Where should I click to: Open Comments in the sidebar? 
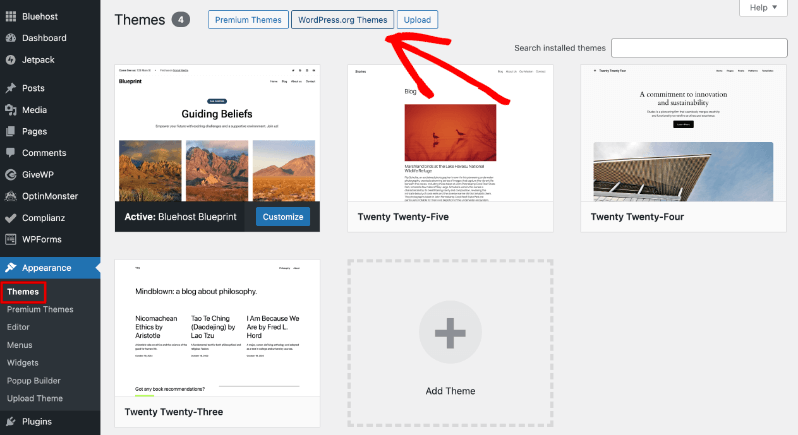(44, 153)
